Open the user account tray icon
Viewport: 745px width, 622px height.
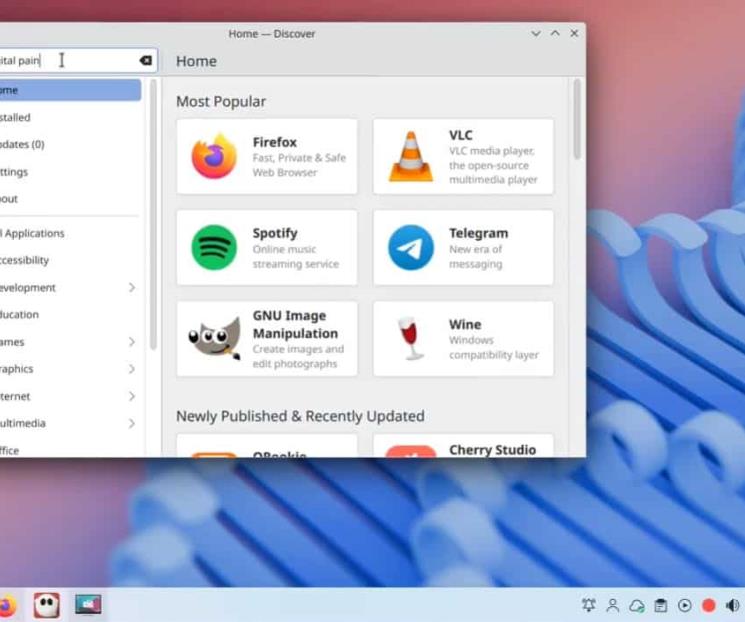click(x=613, y=605)
